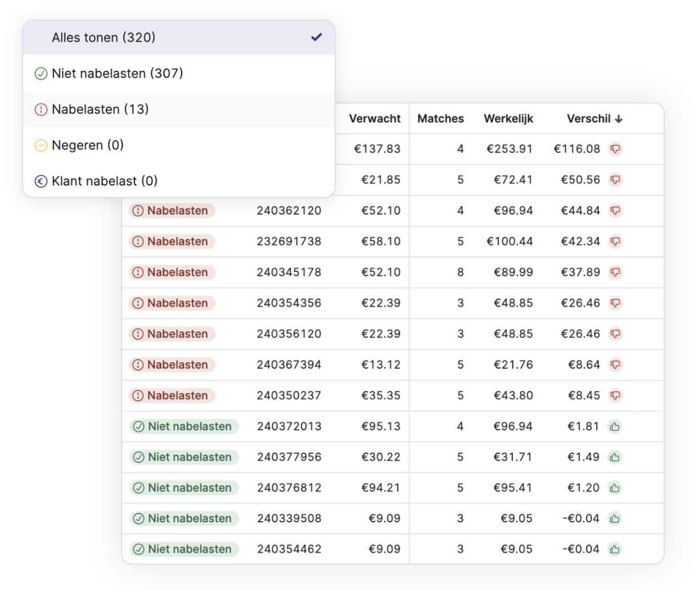The height and width of the screenshot is (590, 700).
Task: Click thumbs-down icon in €50.56 row
Action: click(615, 179)
